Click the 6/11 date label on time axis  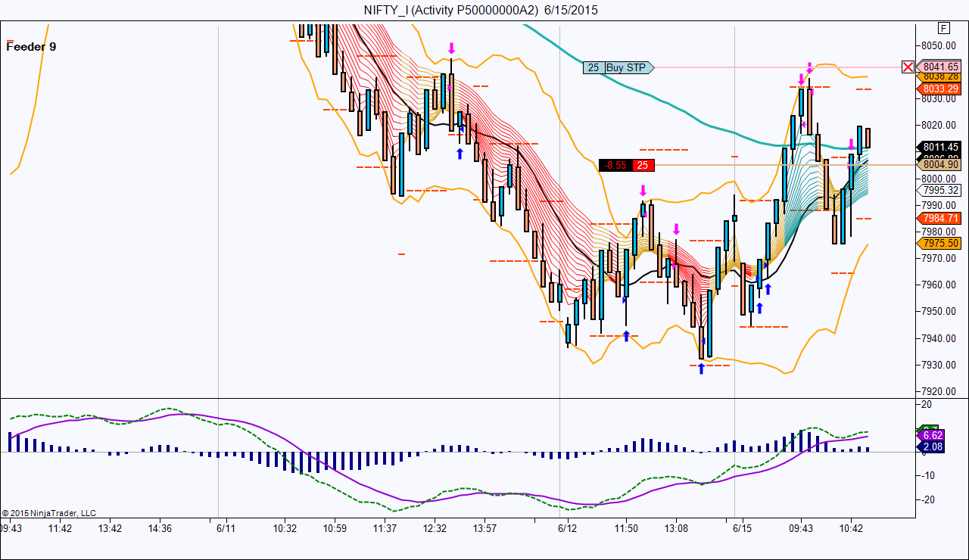226,527
